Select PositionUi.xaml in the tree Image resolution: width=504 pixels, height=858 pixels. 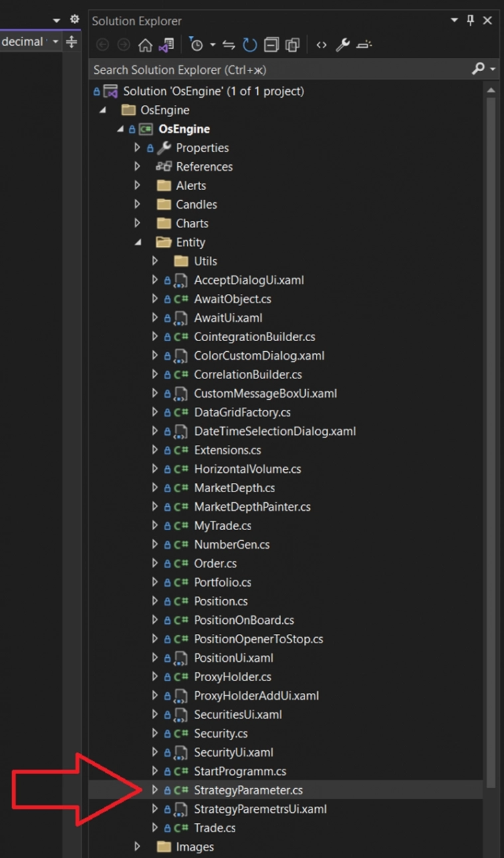point(233,658)
